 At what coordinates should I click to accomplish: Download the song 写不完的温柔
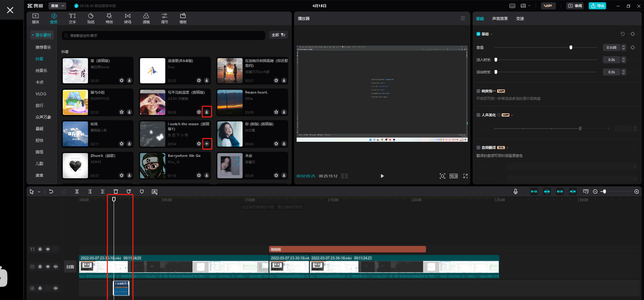pyautogui.click(x=207, y=112)
